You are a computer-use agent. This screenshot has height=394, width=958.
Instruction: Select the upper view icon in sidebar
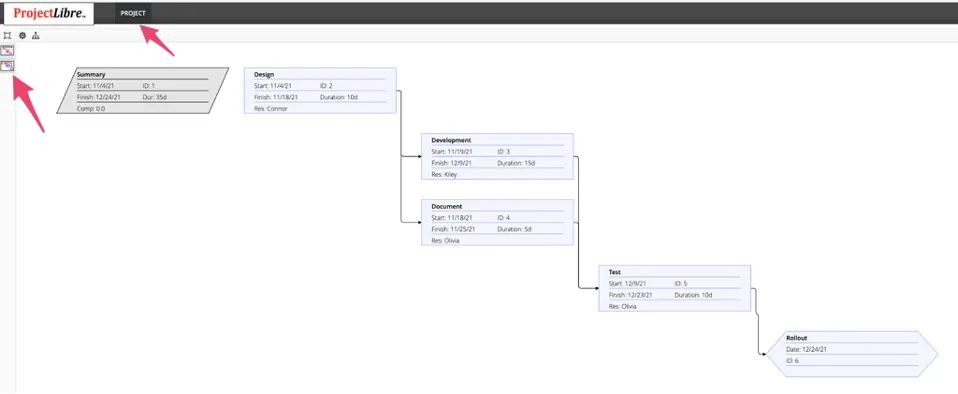tap(7, 51)
